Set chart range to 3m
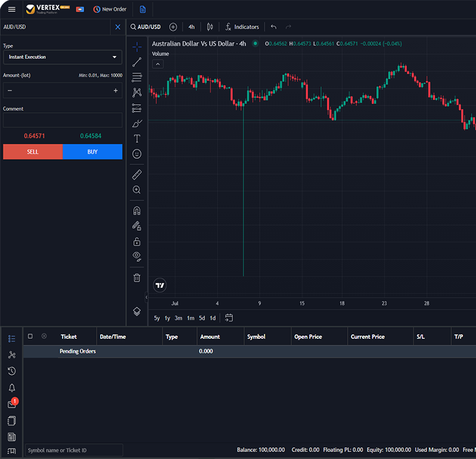The image size is (476, 459). pyautogui.click(x=178, y=318)
